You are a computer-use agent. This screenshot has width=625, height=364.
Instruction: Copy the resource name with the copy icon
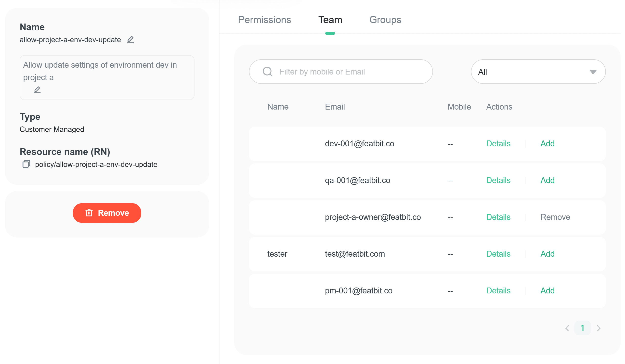pos(26,164)
